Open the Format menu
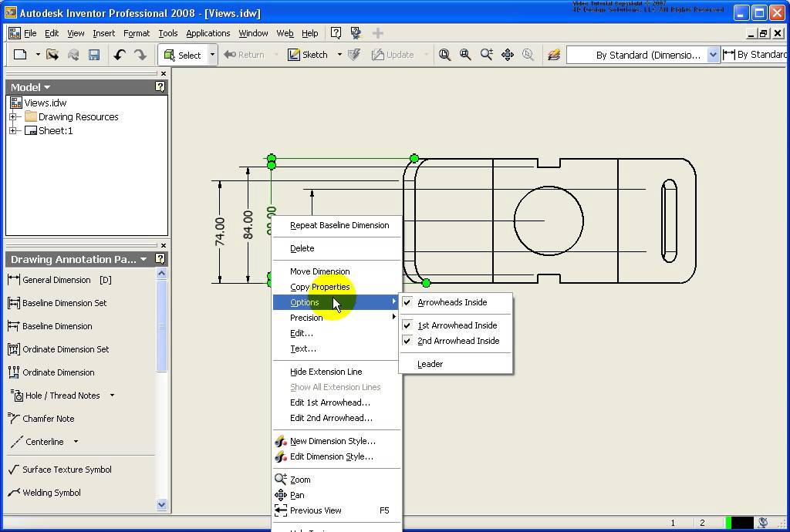Viewport: 790px width, 532px height. coord(137,33)
